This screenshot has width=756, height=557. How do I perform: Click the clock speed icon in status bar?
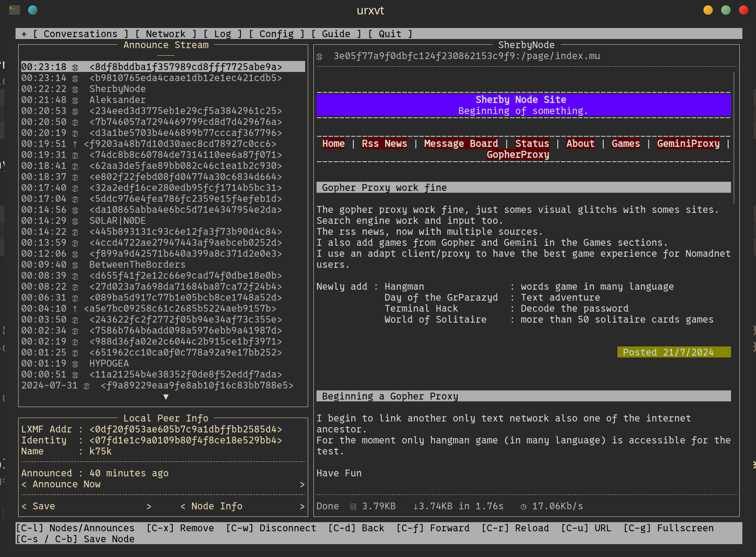click(524, 507)
